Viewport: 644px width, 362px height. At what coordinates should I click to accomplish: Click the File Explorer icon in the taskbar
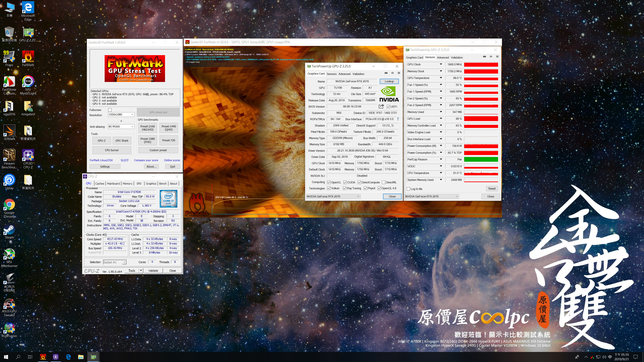tap(80, 357)
